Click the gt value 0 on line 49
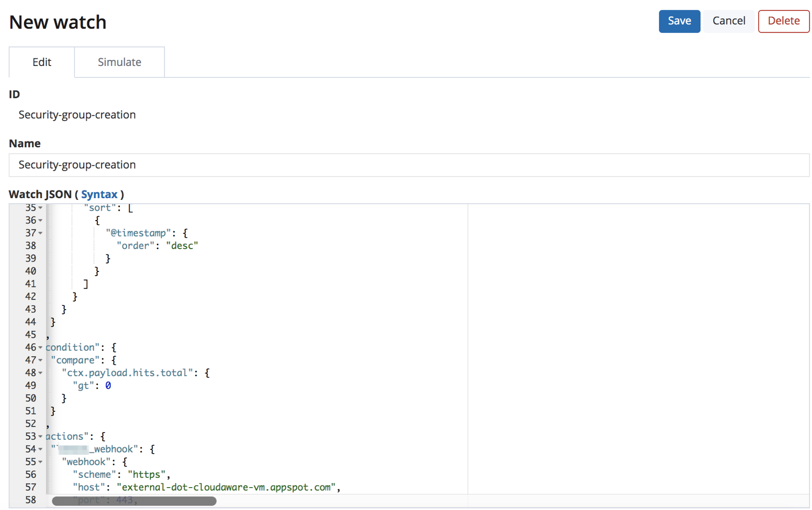Viewport: 812px width, 510px height. point(108,386)
